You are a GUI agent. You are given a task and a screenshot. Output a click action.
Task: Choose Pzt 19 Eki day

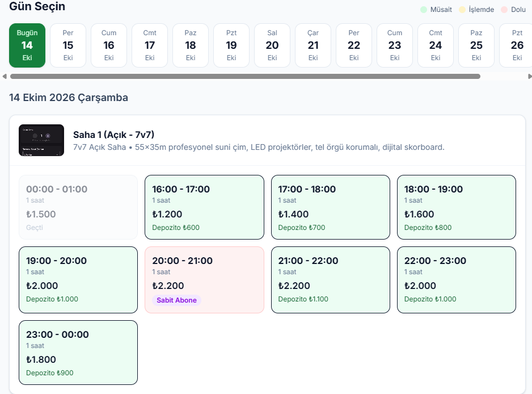click(x=231, y=45)
